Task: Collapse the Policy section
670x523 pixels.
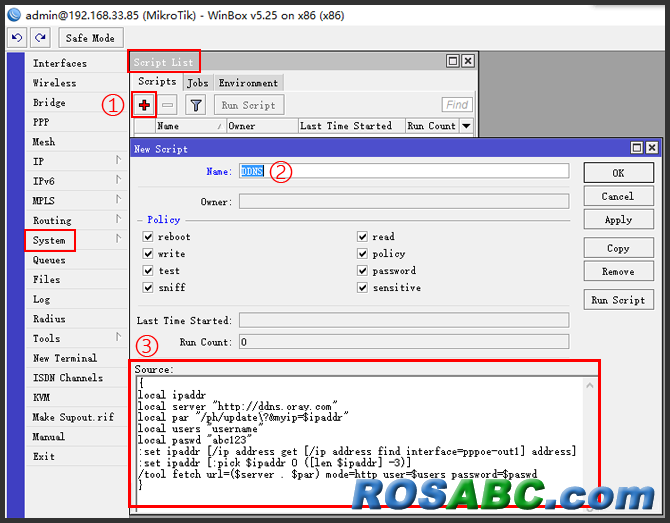Action: point(140,220)
